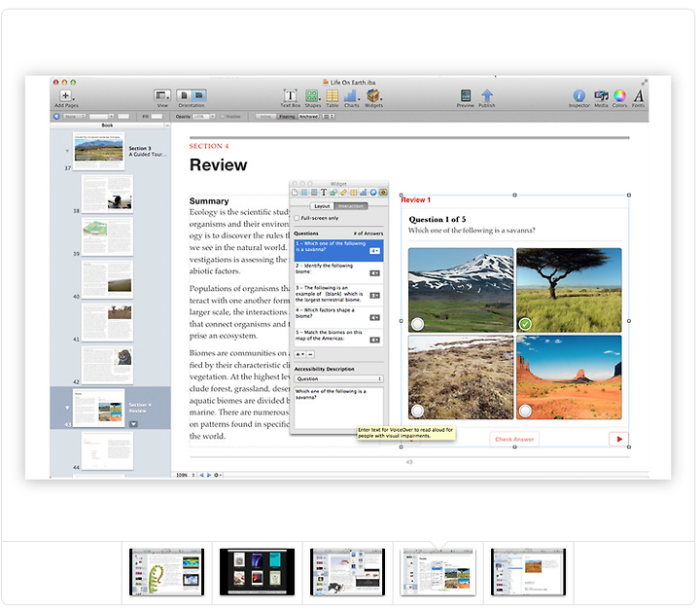Open the Inspector panel icon
700x610 pixels.
579,95
